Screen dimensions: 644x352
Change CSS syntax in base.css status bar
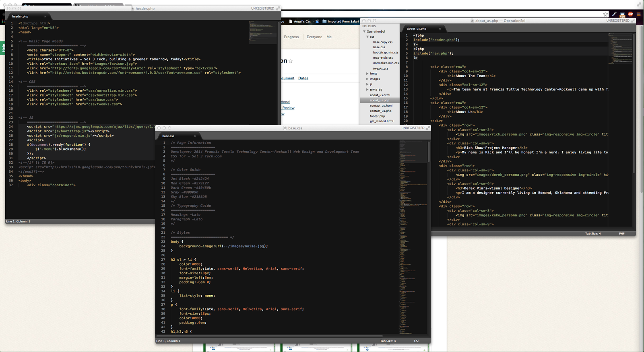[x=417, y=341]
